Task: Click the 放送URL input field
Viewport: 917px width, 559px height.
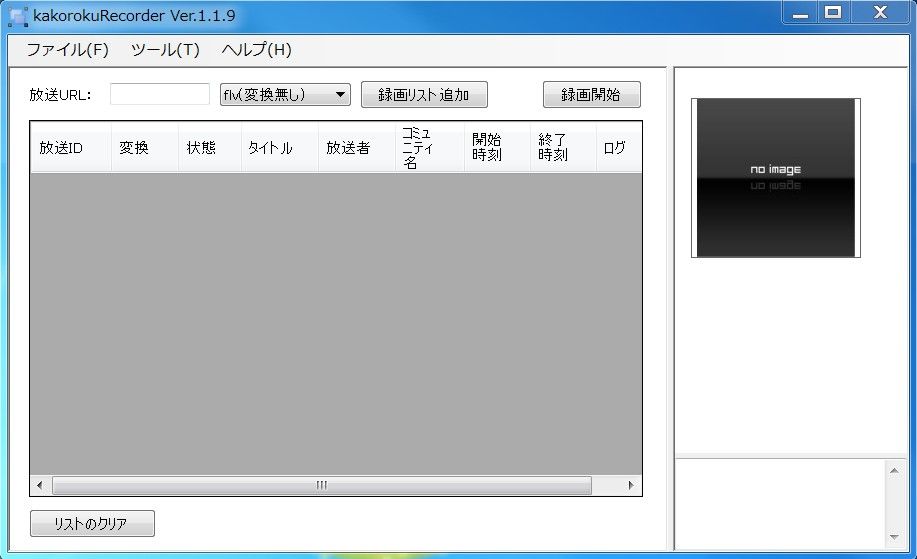Action: [x=160, y=94]
